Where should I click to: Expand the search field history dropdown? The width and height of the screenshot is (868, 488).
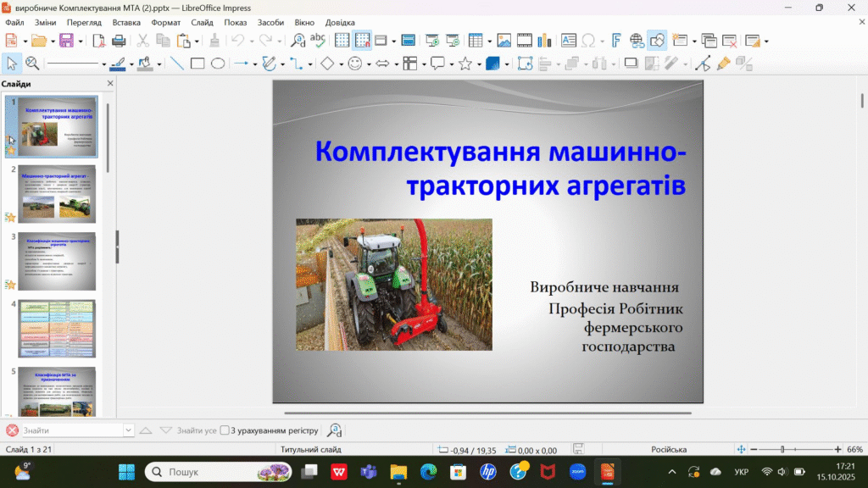point(129,430)
